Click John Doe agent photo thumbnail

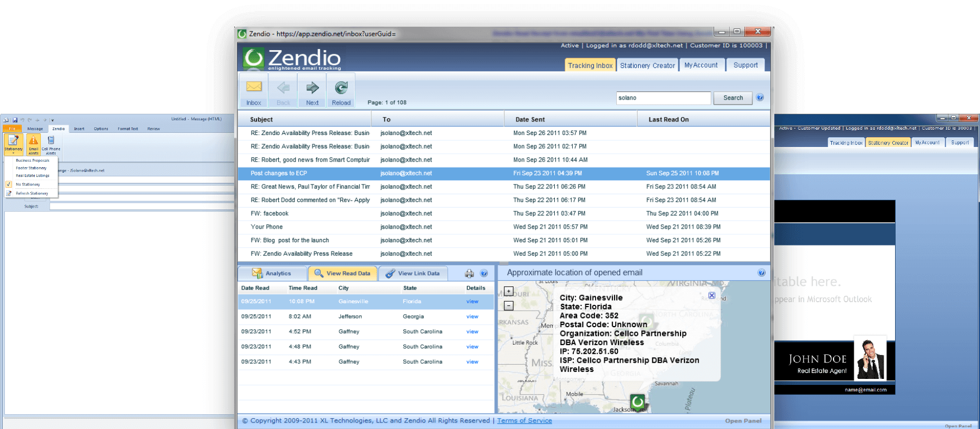pyautogui.click(x=870, y=359)
